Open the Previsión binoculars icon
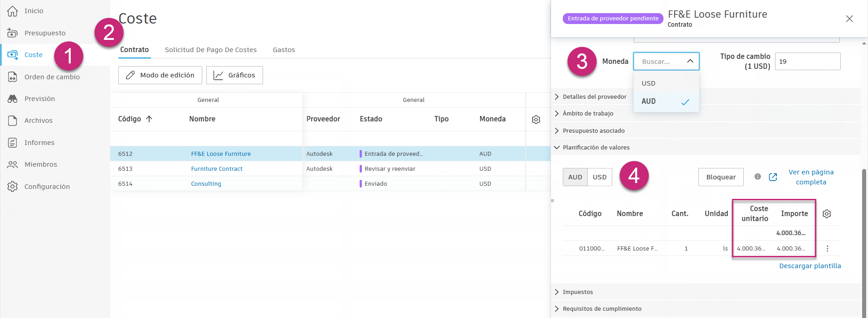 point(13,99)
